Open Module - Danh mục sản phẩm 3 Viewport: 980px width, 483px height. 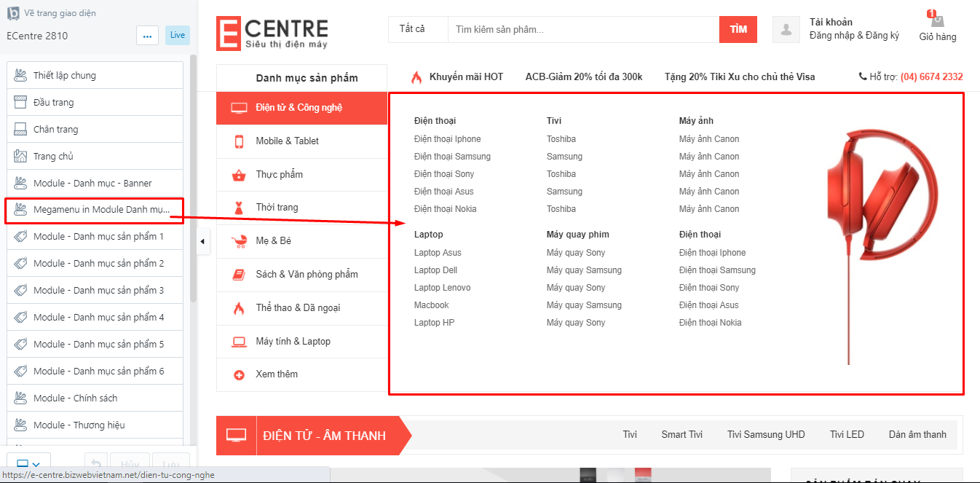(x=95, y=291)
